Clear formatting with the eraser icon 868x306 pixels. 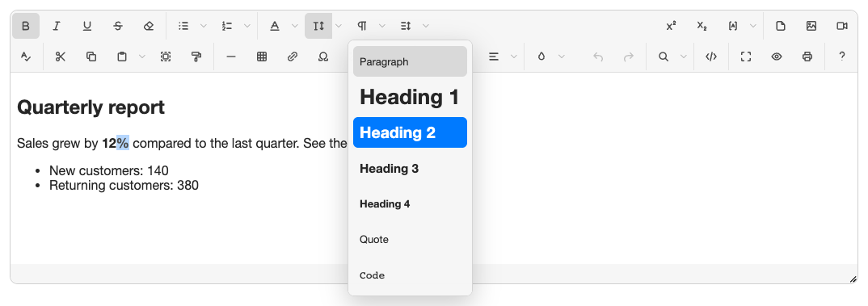click(x=149, y=26)
